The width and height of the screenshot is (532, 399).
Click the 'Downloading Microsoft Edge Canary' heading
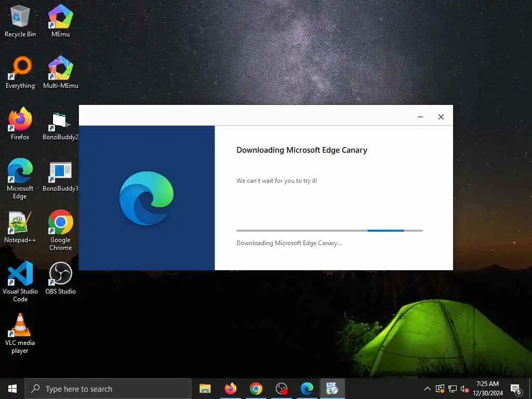pyautogui.click(x=302, y=150)
